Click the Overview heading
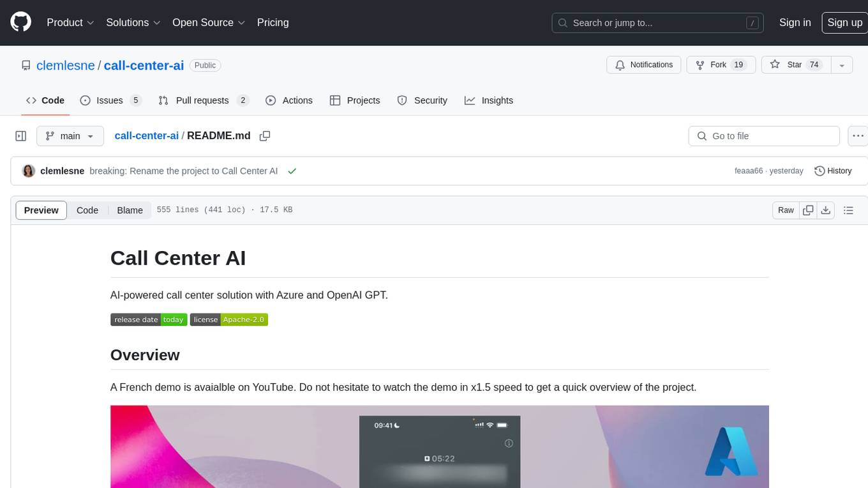Screen dimensions: 868x488 pos(145,355)
